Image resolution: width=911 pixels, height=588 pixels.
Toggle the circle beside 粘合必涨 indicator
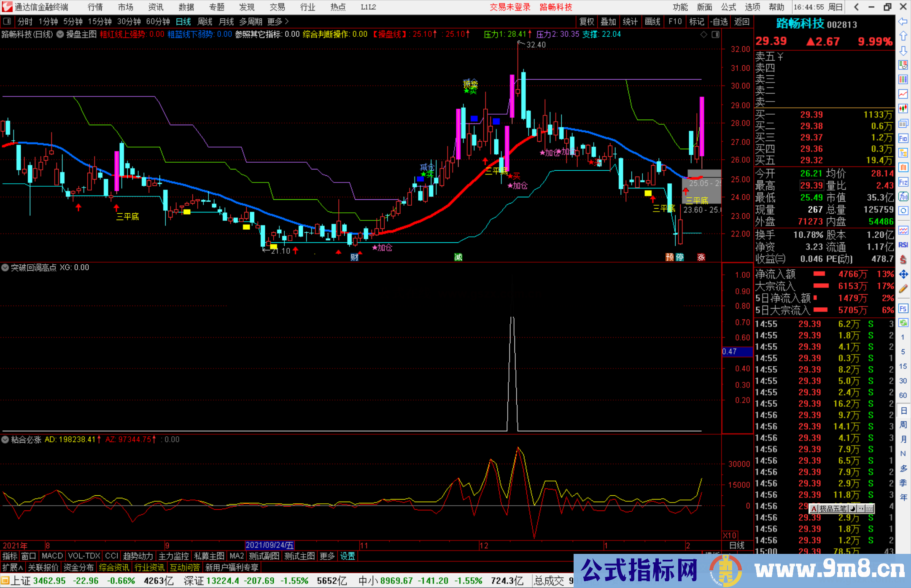pos(5,440)
